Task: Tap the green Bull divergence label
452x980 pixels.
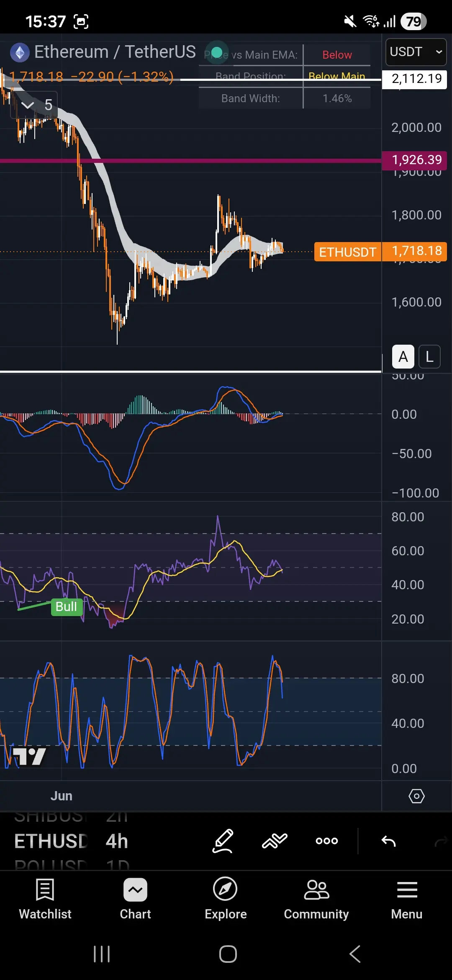Action: [67, 606]
